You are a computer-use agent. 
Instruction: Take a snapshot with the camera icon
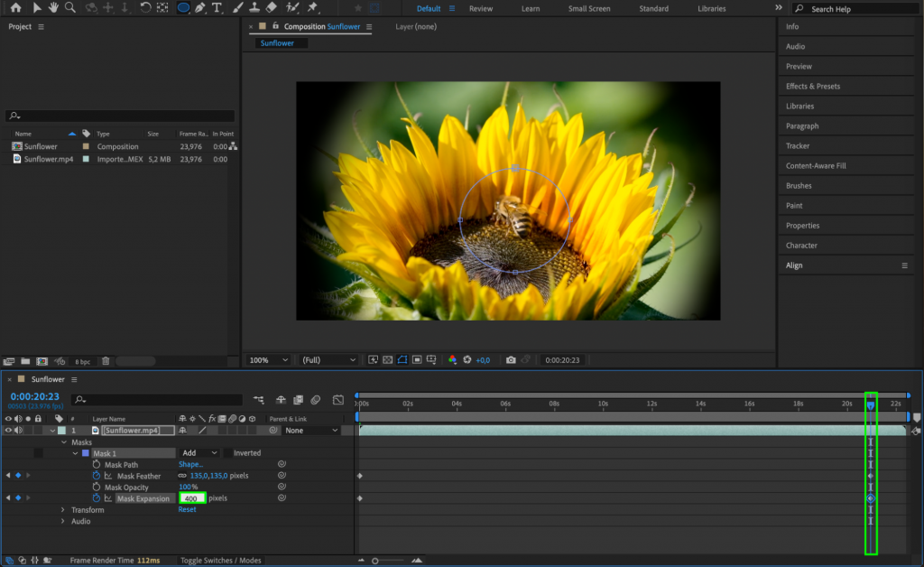(510, 359)
